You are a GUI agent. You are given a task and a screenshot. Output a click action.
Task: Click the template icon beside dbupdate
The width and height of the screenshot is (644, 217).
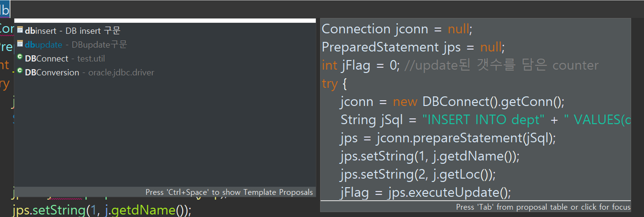pos(20,44)
